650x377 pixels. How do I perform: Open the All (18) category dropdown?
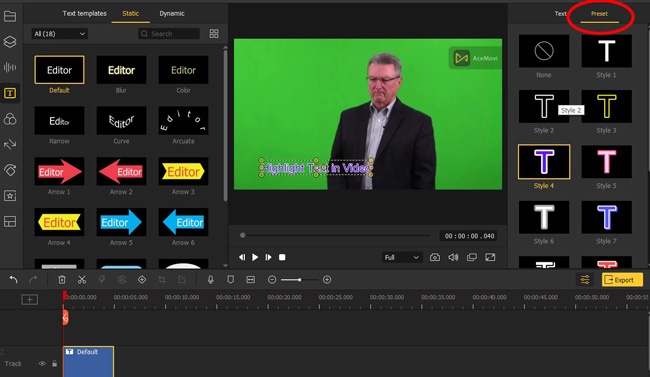pos(59,34)
